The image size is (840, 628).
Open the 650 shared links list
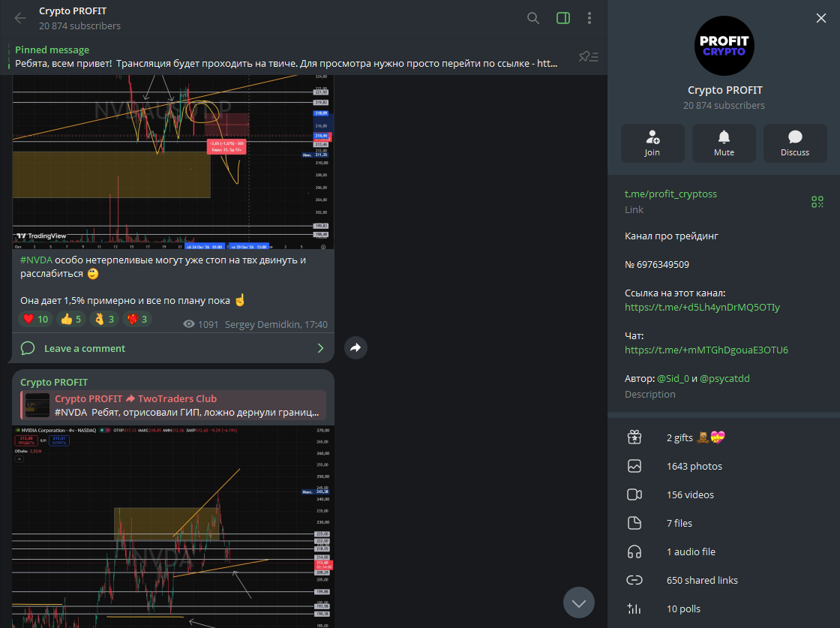(724, 580)
